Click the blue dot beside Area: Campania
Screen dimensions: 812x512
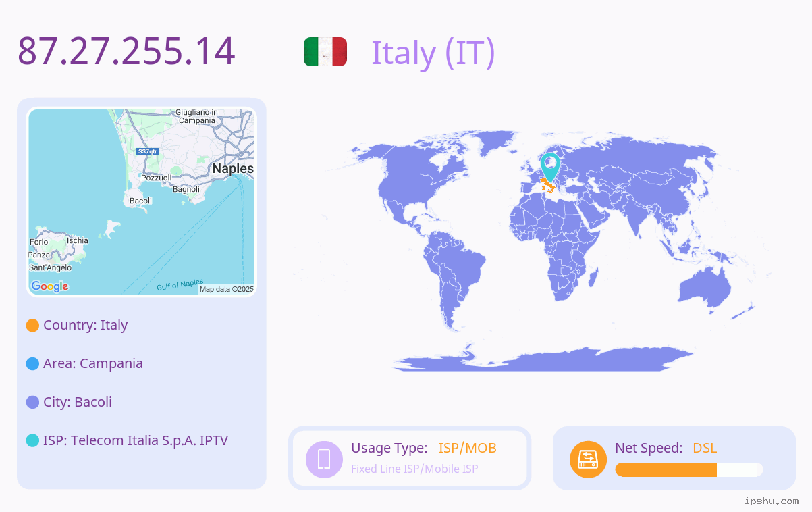coord(32,364)
